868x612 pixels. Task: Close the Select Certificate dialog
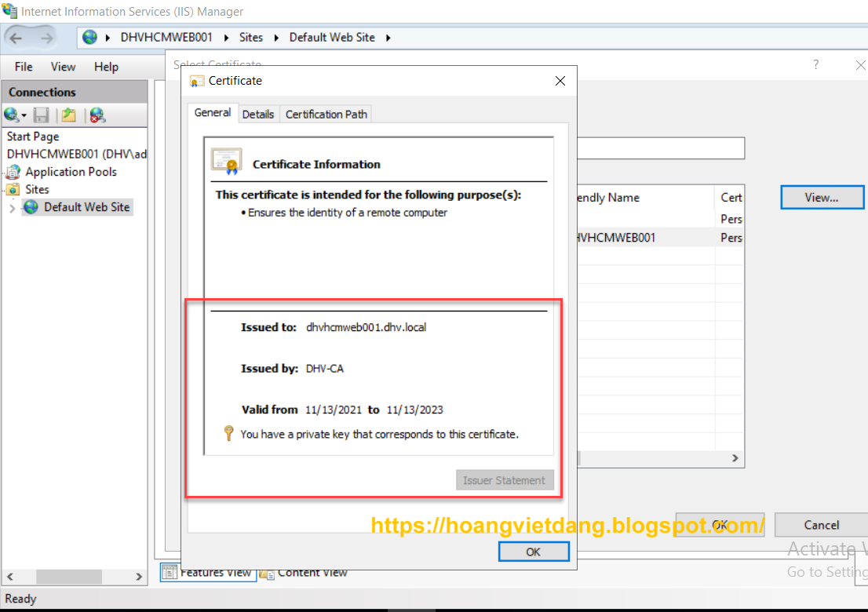tap(860, 65)
